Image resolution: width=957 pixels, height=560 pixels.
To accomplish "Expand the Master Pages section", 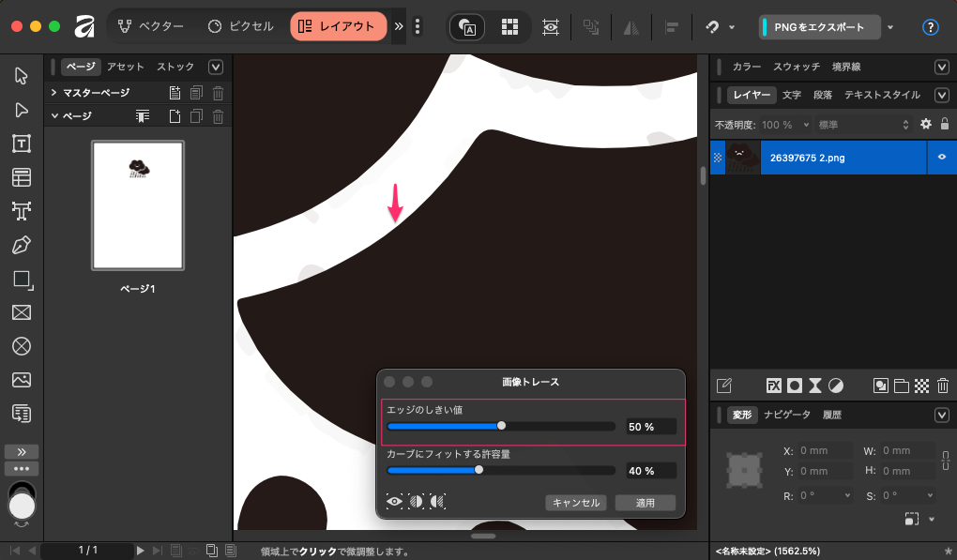I will [x=54, y=93].
